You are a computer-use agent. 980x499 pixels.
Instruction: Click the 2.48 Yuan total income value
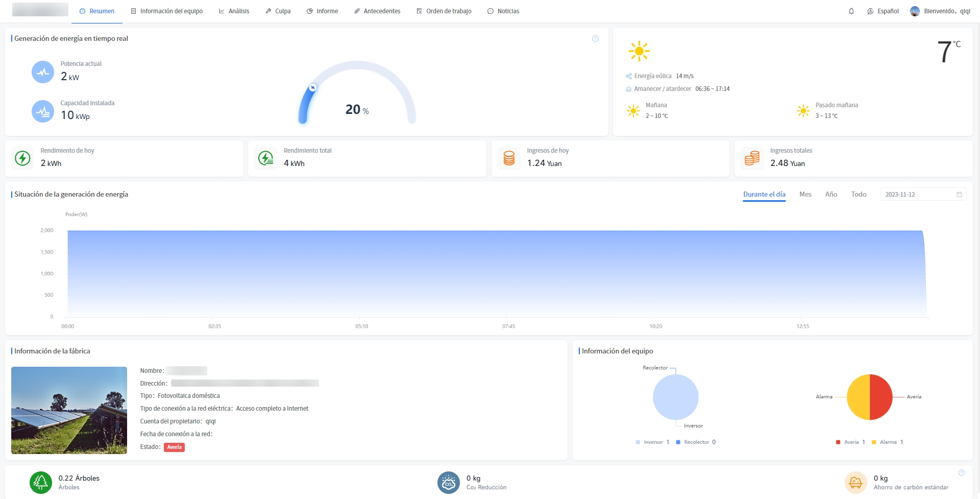click(x=788, y=163)
